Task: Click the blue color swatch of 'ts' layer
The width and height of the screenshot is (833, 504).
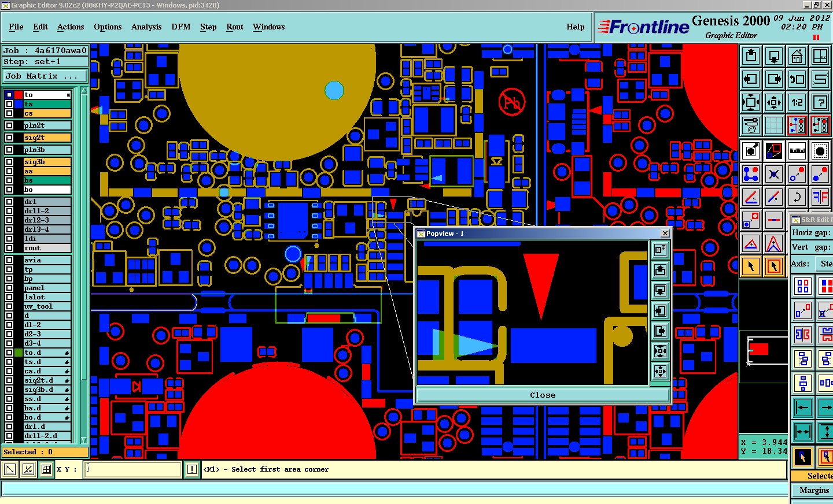Action: (x=19, y=104)
